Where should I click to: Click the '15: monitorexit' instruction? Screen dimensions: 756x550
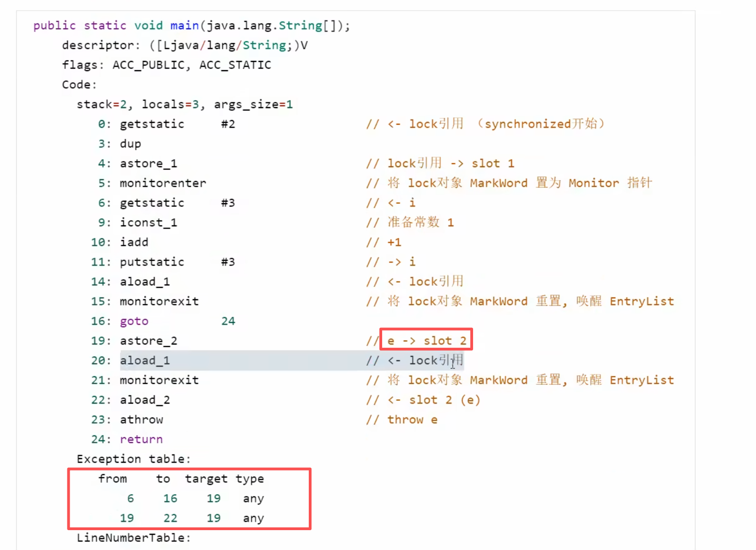(144, 302)
